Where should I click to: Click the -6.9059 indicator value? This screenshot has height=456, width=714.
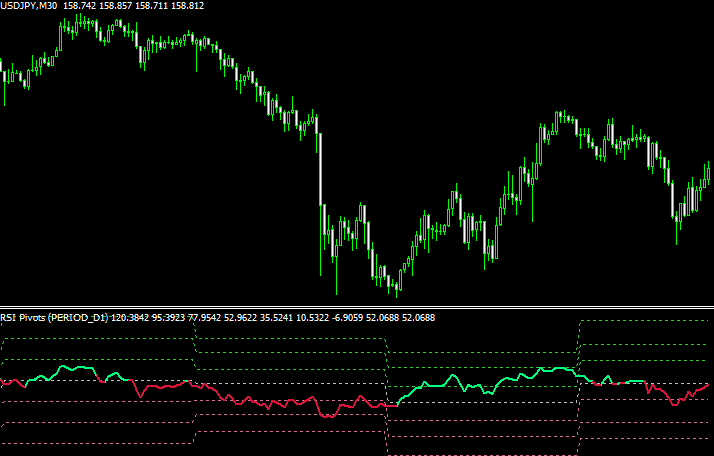pyautogui.click(x=347, y=318)
